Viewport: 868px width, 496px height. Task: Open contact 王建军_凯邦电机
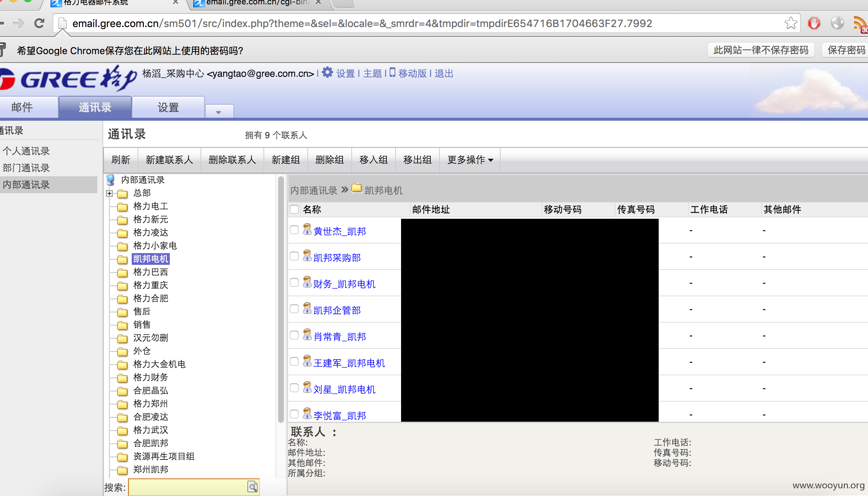point(349,363)
